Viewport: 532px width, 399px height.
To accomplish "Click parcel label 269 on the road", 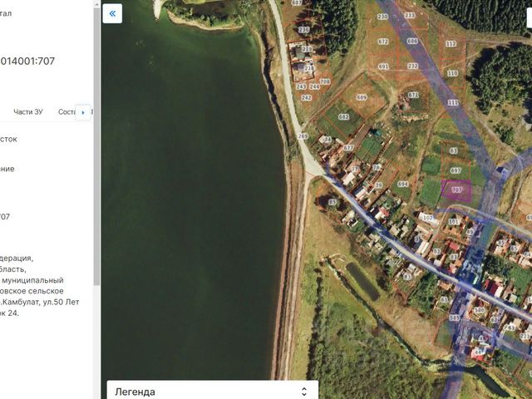I will click(303, 136).
